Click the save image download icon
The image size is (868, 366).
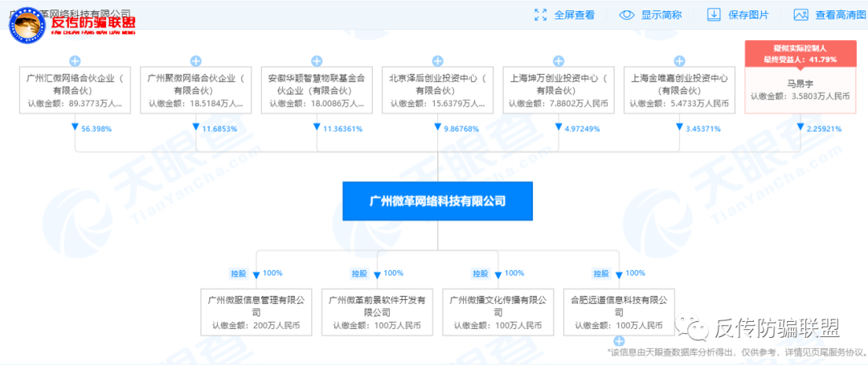tap(714, 15)
